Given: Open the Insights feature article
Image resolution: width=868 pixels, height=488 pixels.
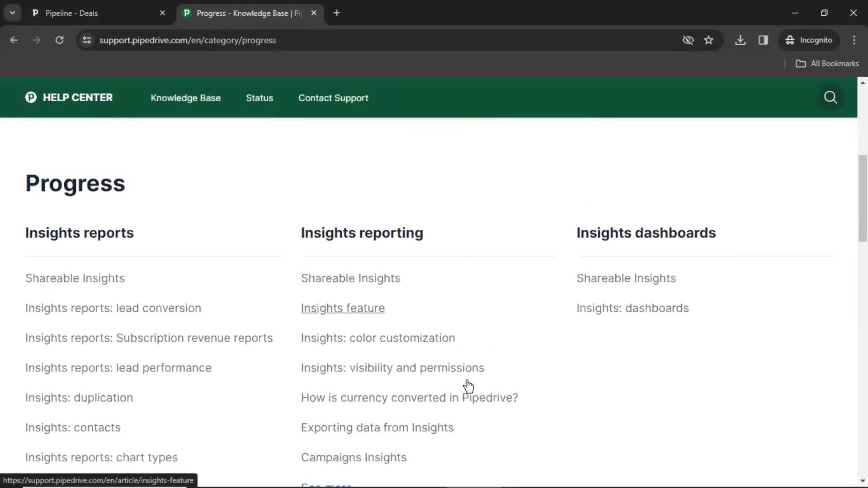Looking at the screenshot, I should 343,308.
